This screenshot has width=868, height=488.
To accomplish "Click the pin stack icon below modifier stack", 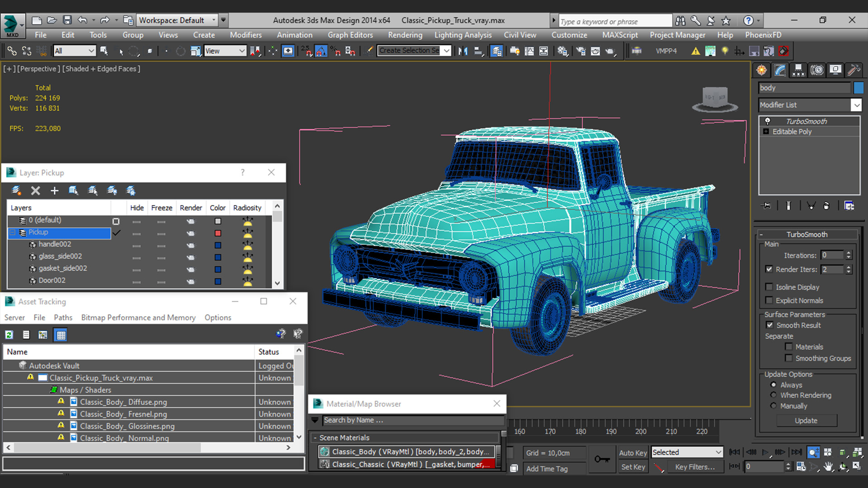I will click(x=766, y=206).
